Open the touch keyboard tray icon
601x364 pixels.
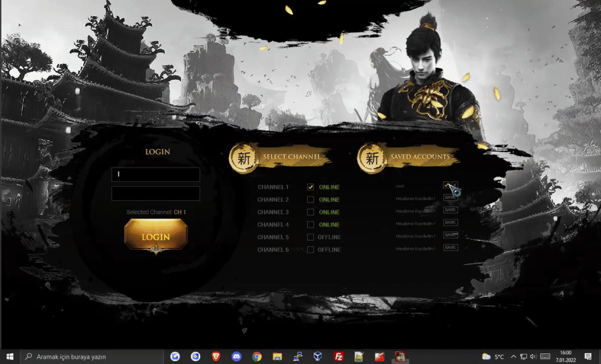click(545, 357)
